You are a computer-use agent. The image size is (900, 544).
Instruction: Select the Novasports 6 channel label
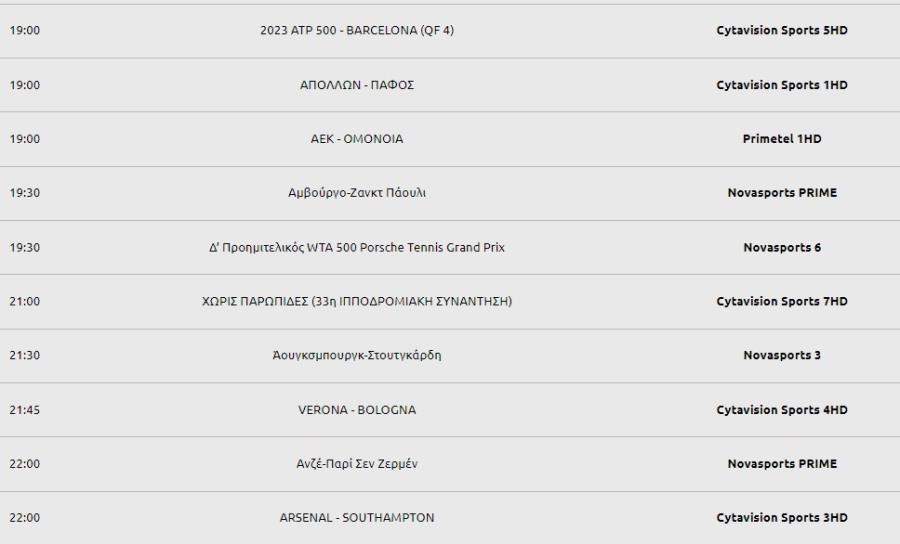pos(782,247)
